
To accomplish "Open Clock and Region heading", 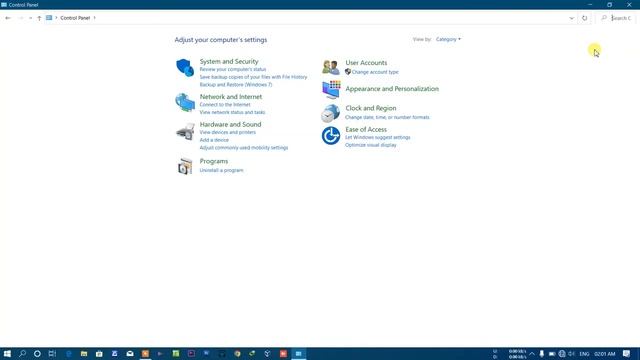I will [x=371, y=108].
